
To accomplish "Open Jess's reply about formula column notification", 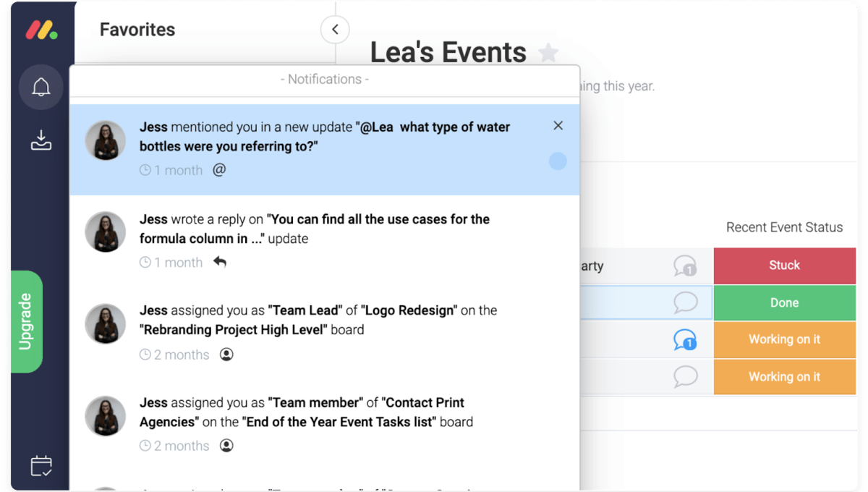I will point(315,228).
